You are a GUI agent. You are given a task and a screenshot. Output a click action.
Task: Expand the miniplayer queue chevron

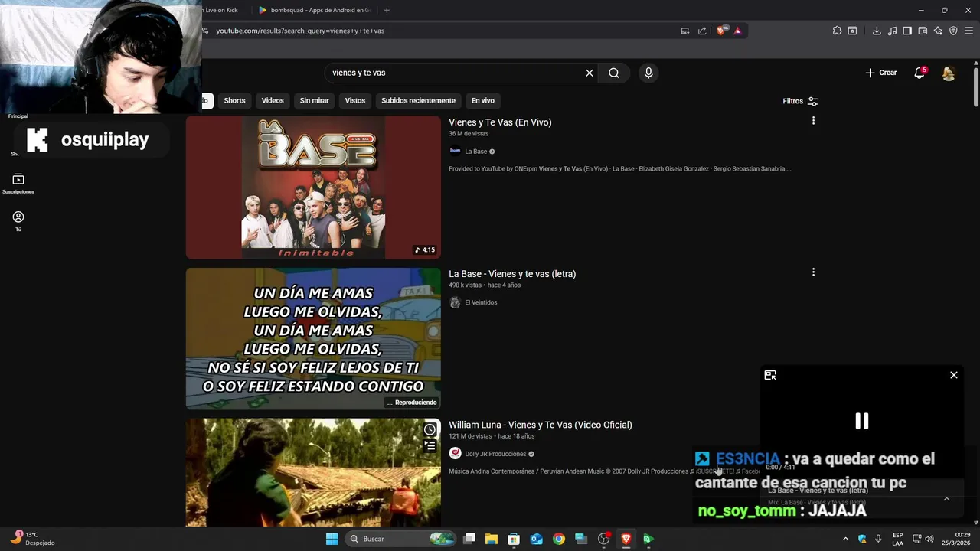[946, 499]
